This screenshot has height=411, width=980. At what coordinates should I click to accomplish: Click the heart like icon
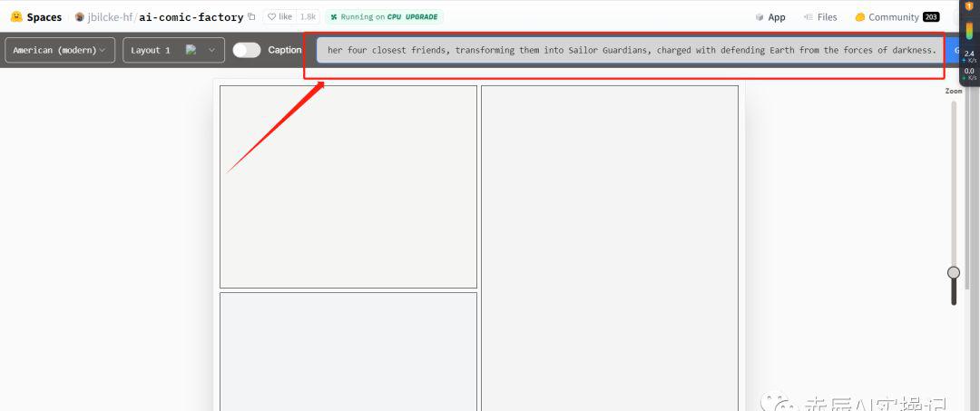pyautogui.click(x=271, y=17)
